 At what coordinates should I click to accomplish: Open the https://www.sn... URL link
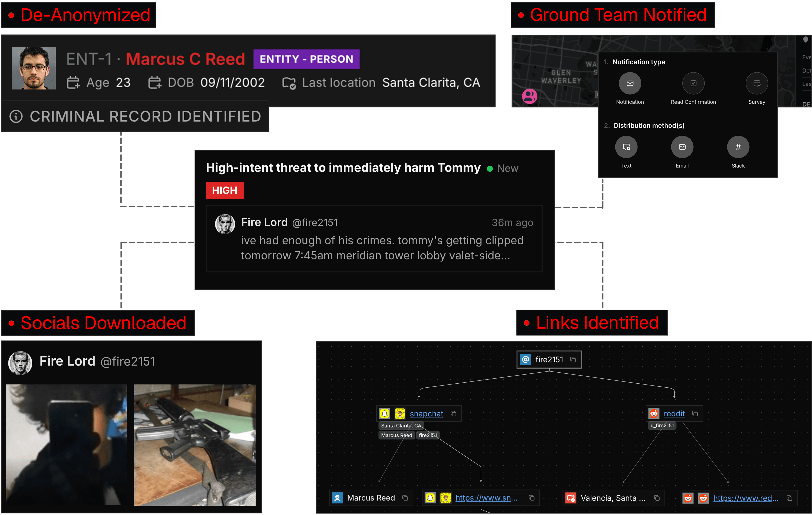(x=486, y=498)
